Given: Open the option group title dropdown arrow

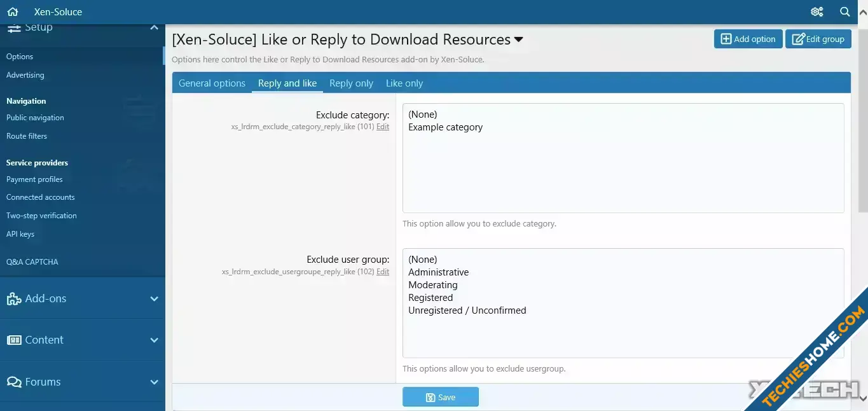Looking at the screenshot, I should click(519, 40).
